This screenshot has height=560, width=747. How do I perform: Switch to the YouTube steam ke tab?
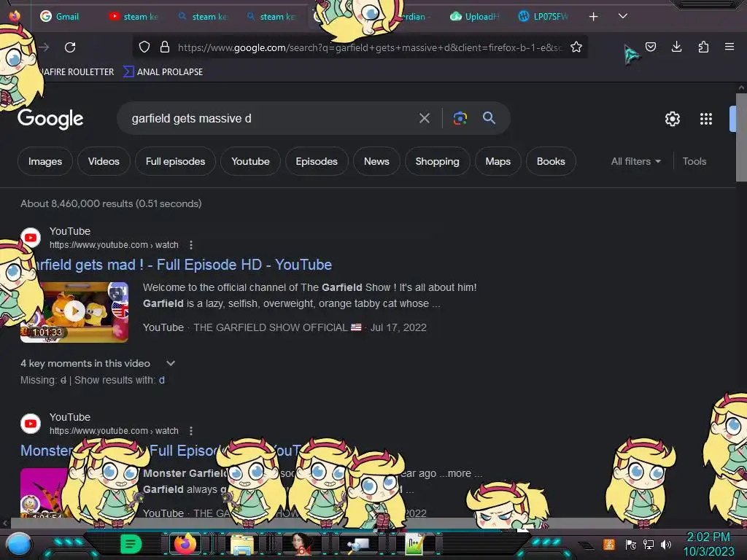[x=134, y=17]
